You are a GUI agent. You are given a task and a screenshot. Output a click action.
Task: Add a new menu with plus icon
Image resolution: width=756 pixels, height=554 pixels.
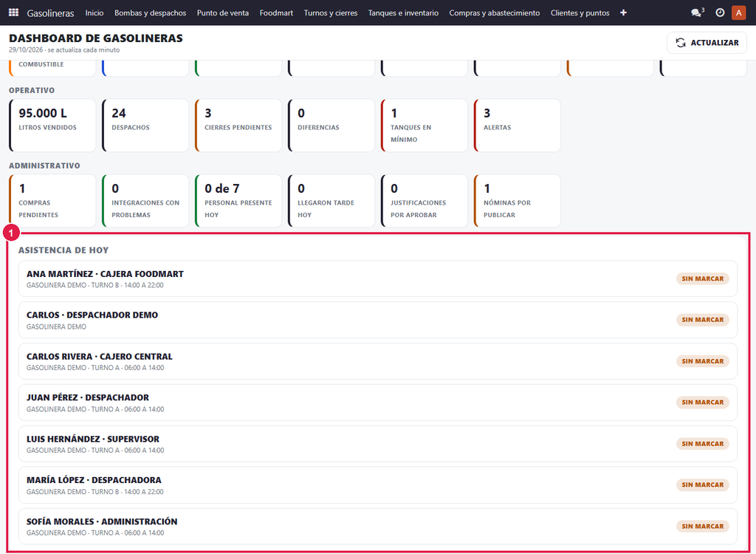623,13
